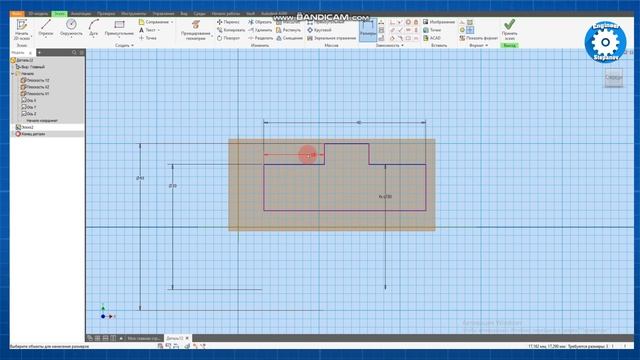
Task: Click the Размеры dimension tool
Action: (x=367, y=30)
